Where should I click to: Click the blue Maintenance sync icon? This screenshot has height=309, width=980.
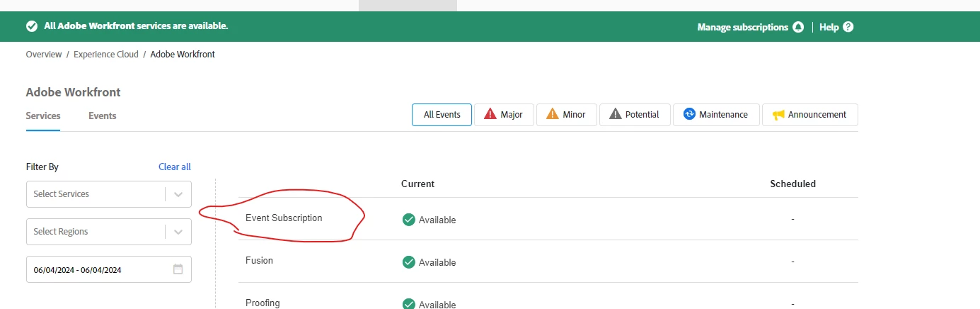[689, 114]
